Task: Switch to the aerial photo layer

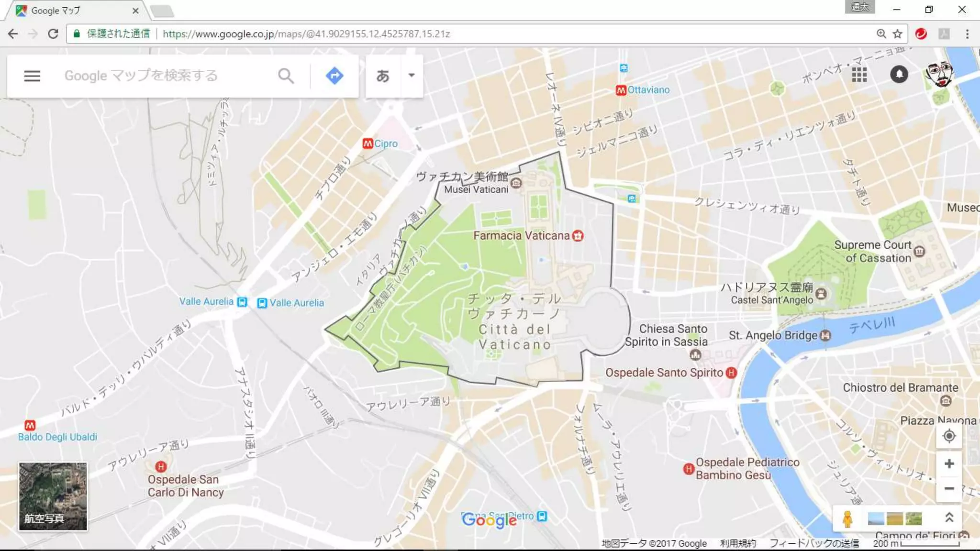Action: (53, 496)
